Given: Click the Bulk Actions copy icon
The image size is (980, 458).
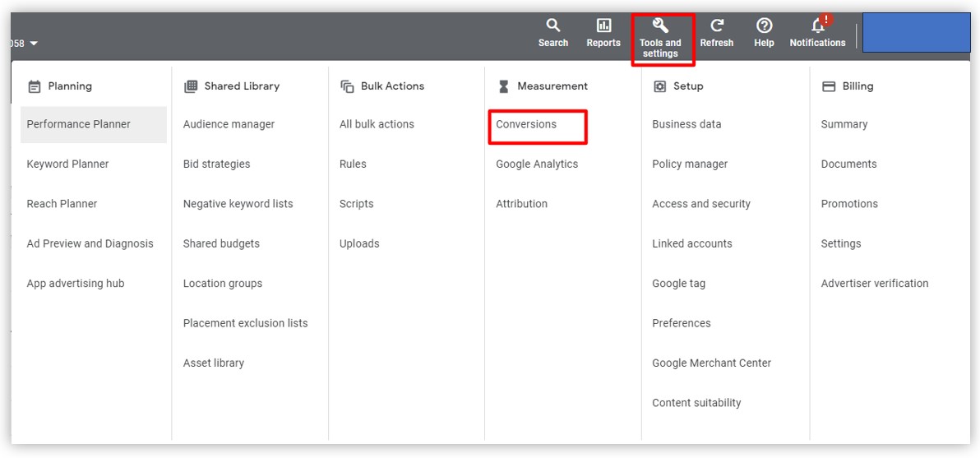Looking at the screenshot, I should pyautogui.click(x=347, y=86).
